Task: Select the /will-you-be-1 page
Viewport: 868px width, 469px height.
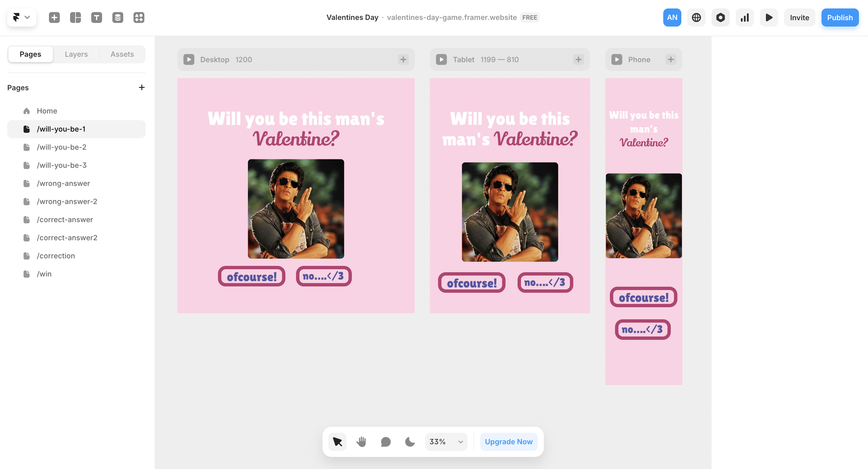Action: pyautogui.click(x=76, y=129)
